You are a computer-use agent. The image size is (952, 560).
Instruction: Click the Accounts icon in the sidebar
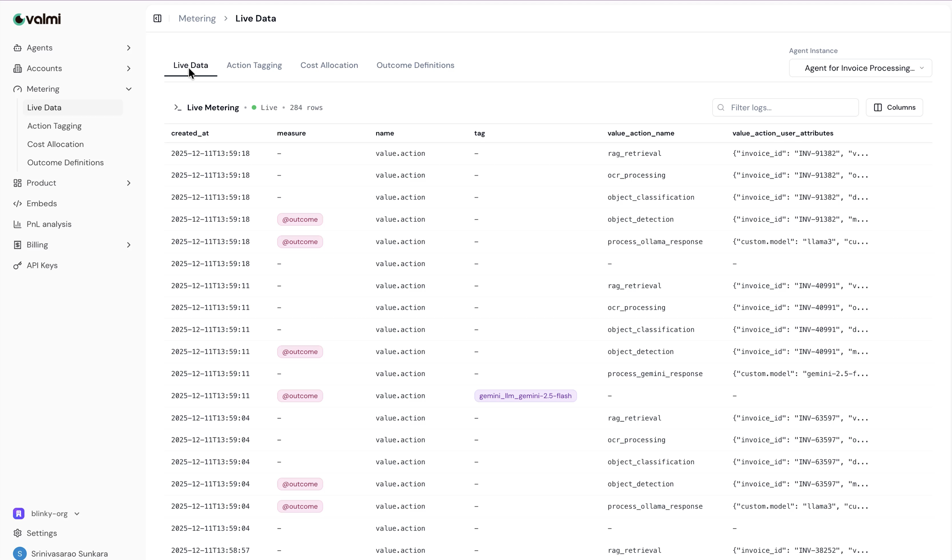point(17,68)
